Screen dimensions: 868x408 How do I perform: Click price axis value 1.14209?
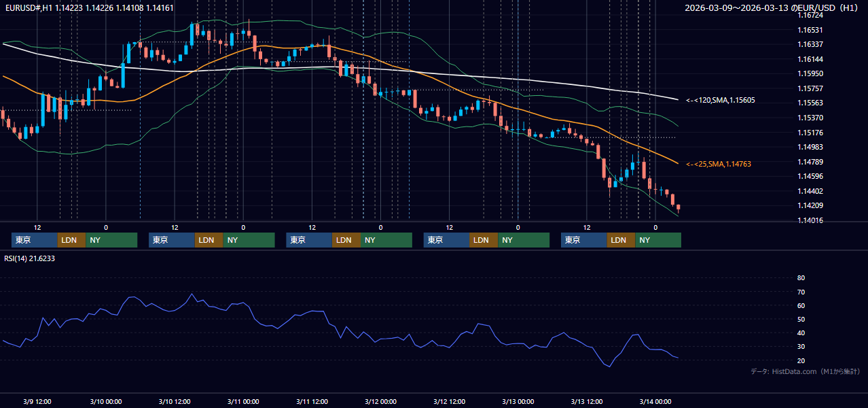pyautogui.click(x=810, y=205)
